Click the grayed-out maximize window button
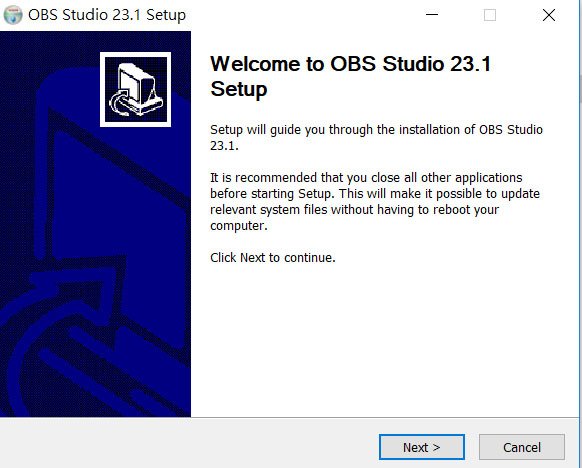 (490, 15)
